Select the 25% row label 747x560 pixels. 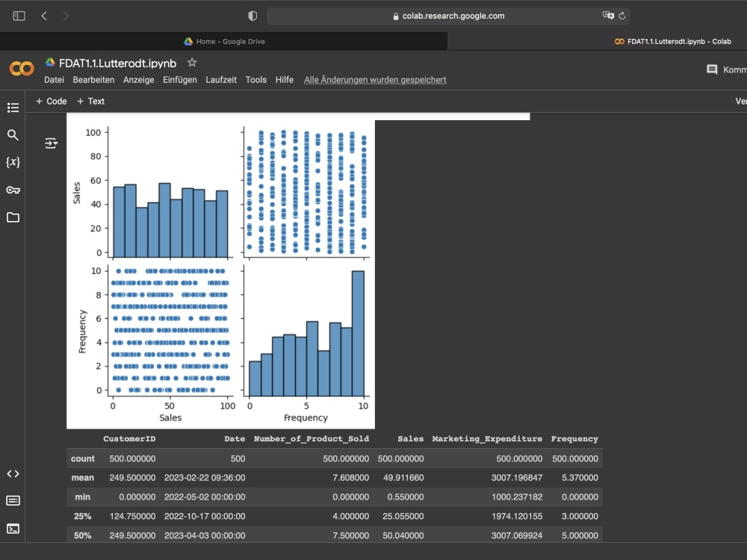coord(82,516)
